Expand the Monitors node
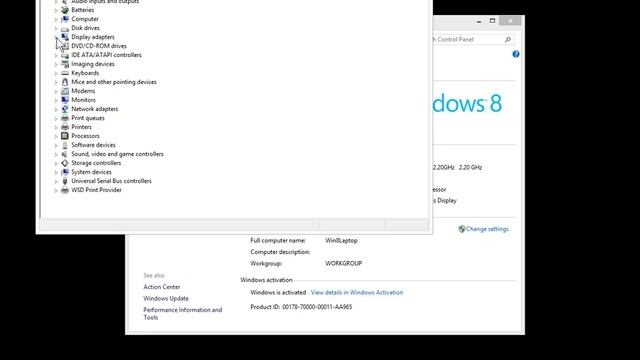 [x=56, y=100]
